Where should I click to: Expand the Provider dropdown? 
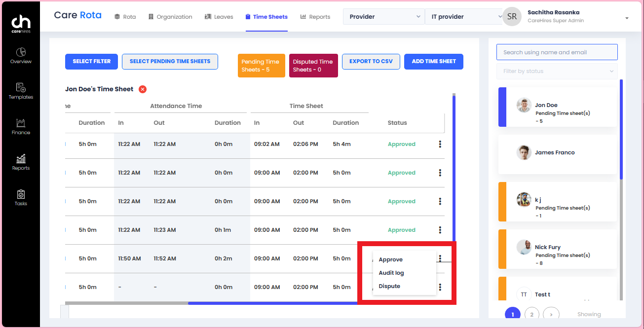pos(383,16)
